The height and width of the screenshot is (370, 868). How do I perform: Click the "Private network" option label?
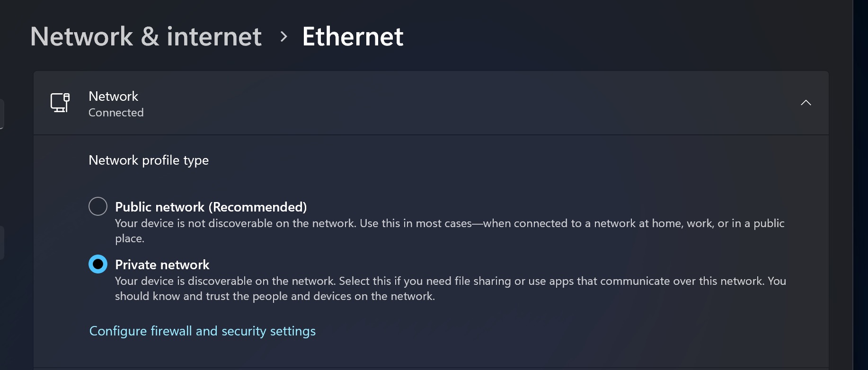[162, 264]
